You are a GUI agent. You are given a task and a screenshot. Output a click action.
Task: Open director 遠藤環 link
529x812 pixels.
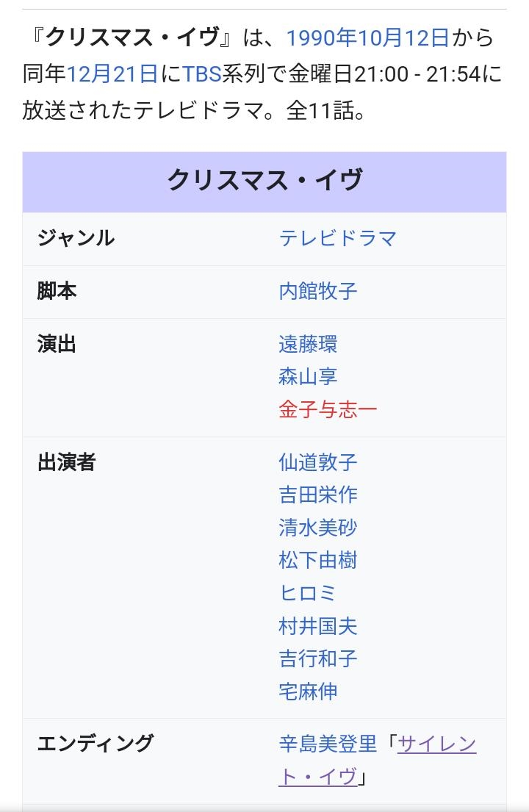click(x=308, y=344)
